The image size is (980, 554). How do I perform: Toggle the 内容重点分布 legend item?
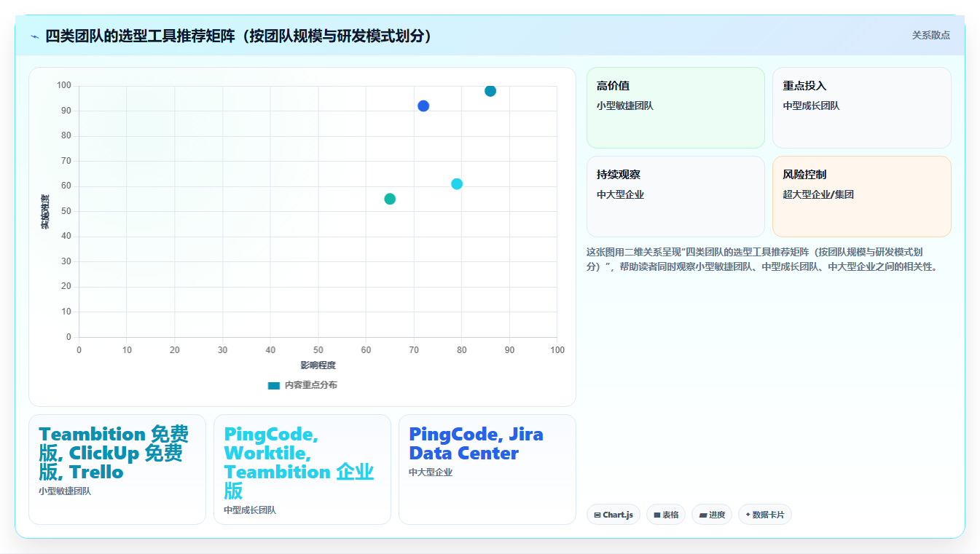(302, 385)
